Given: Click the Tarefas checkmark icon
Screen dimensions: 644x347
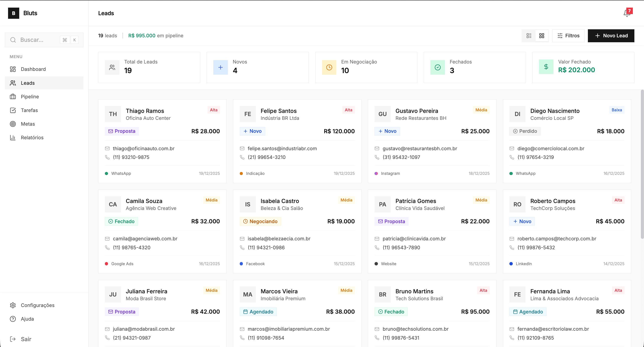Looking at the screenshot, I should pos(13,110).
